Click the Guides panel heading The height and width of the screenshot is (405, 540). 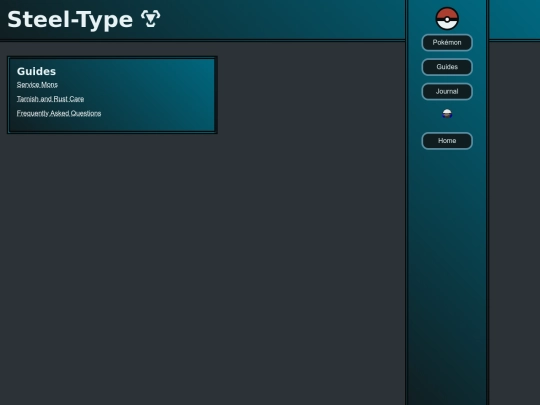click(x=36, y=71)
